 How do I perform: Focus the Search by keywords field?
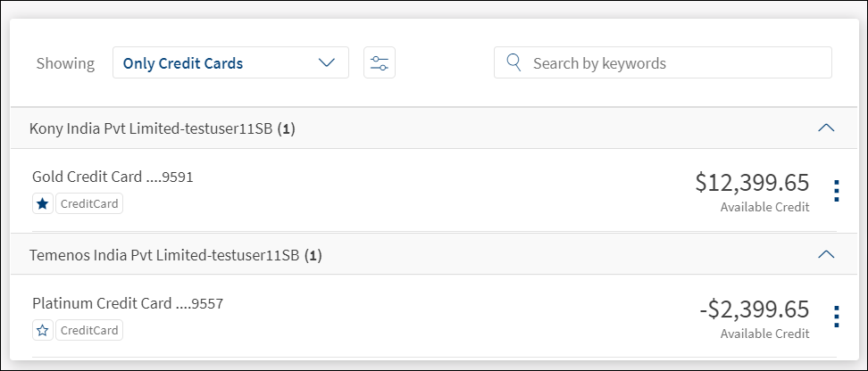[x=663, y=62]
